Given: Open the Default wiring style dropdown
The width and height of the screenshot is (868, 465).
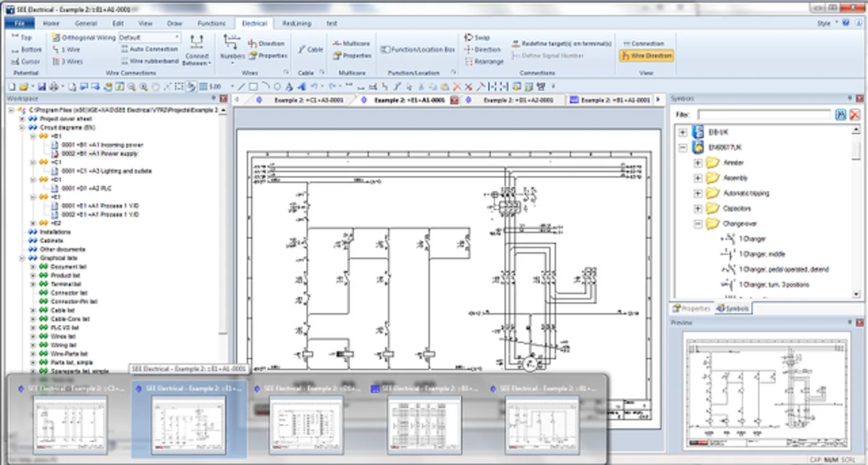Looking at the screenshot, I should point(149,38).
